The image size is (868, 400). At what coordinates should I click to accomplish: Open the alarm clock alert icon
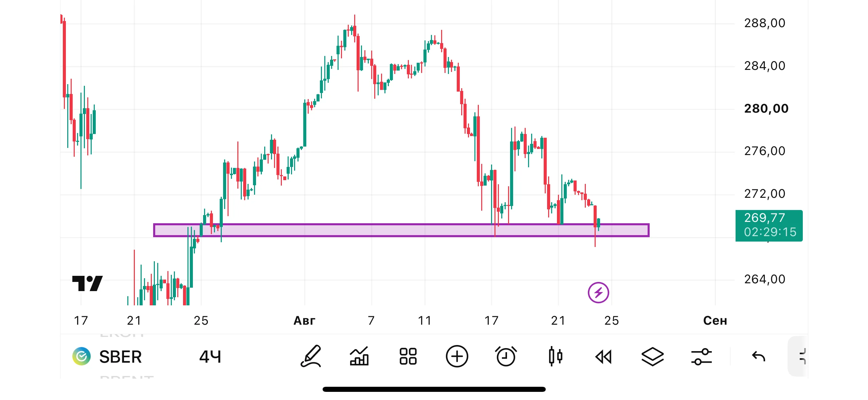point(506,356)
